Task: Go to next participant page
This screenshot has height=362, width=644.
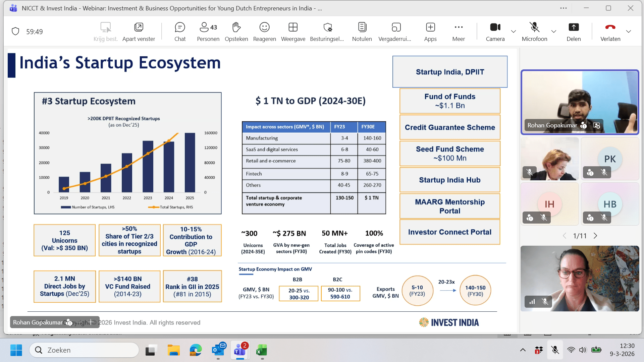Action: pyautogui.click(x=595, y=236)
